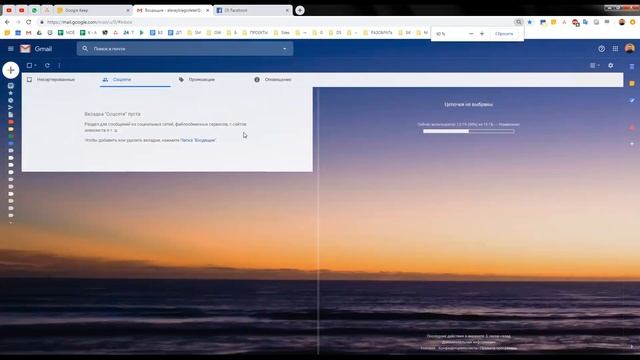Screen dimensions: 640x360
Task: Expand the sidebar More chevron
Action: point(11,223)
